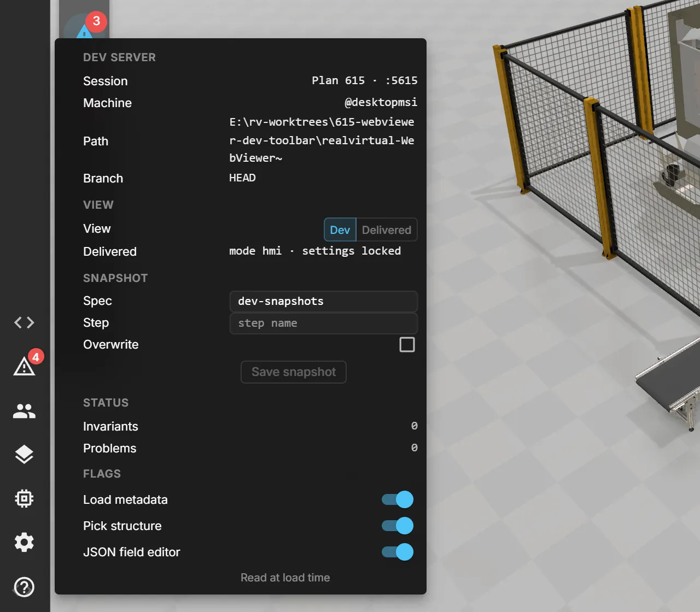Switch view to Delivered
The image size is (700, 612).
coord(387,230)
